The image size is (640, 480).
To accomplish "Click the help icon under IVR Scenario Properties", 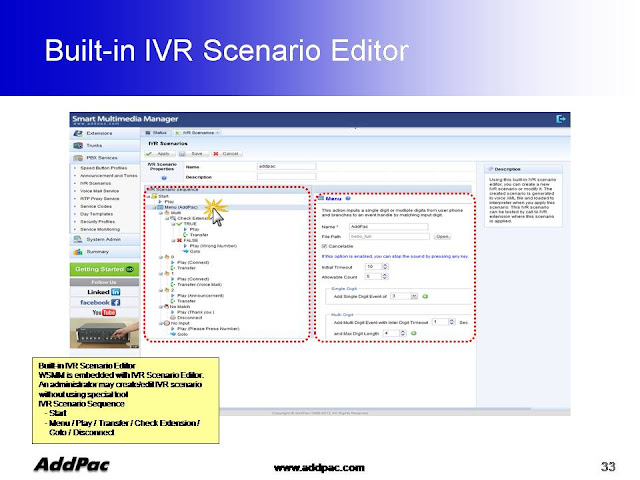I will (x=164, y=178).
